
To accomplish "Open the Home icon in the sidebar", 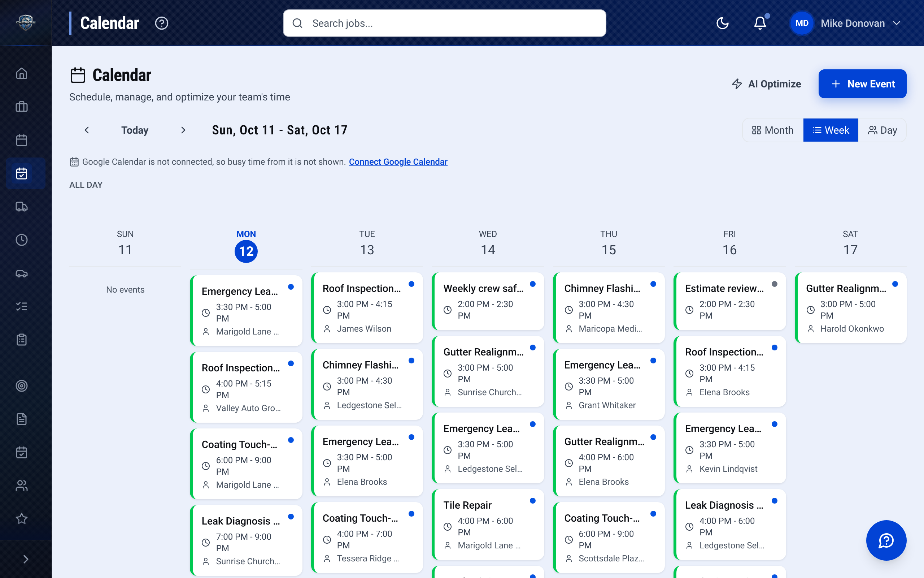I will coord(22,73).
